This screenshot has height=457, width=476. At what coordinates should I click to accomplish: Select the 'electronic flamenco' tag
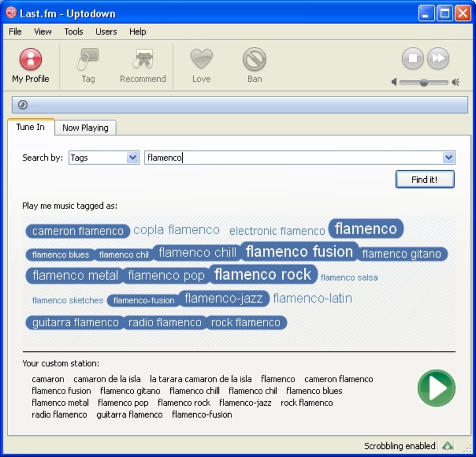(x=277, y=231)
